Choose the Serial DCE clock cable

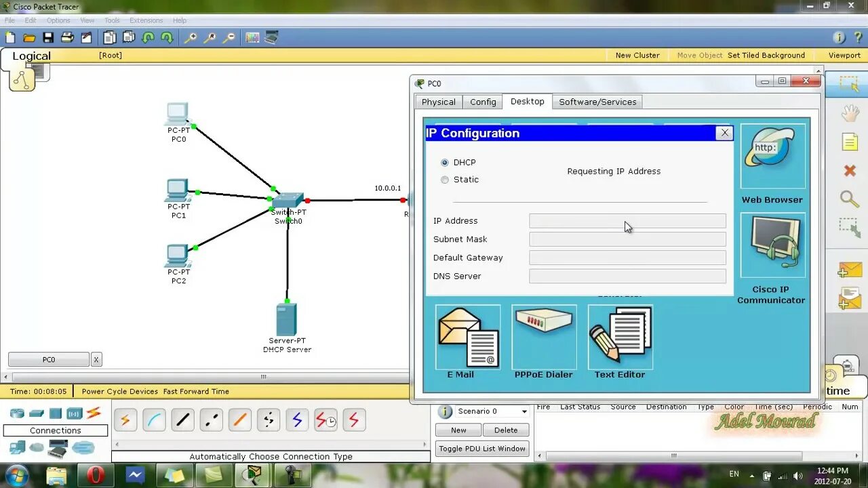pos(325,420)
